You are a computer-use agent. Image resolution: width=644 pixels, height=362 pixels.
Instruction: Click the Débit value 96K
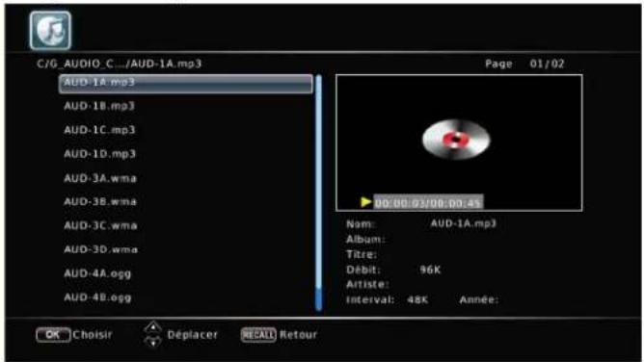tap(430, 270)
